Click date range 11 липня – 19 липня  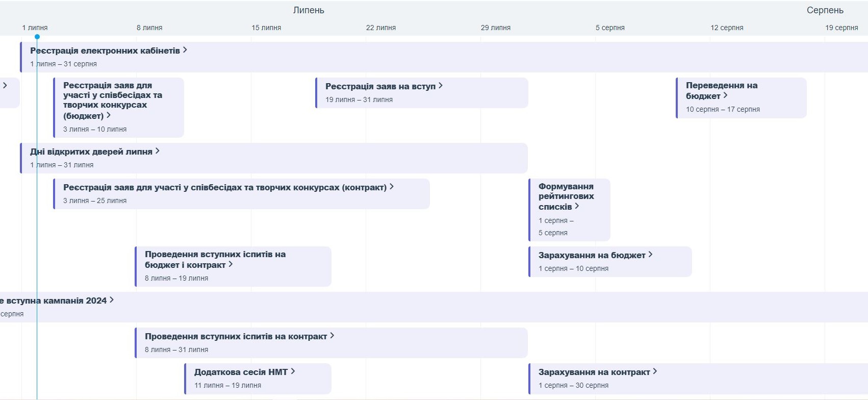[x=227, y=385]
